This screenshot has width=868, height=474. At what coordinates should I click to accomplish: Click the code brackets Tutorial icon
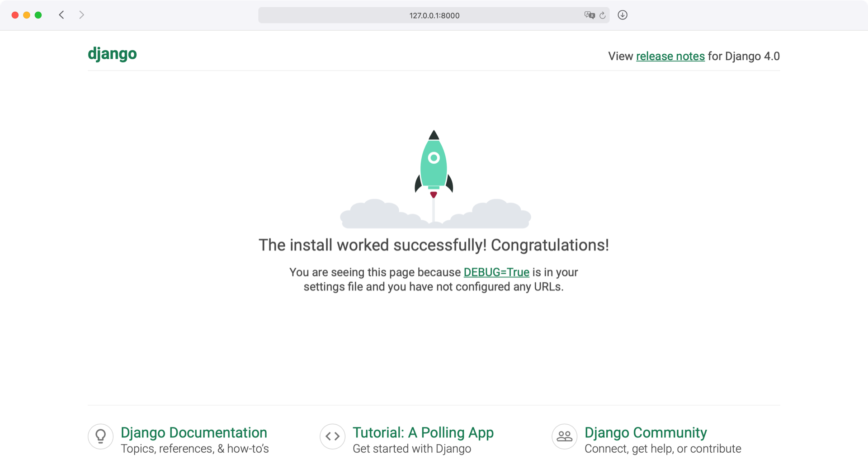click(x=332, y=436)
